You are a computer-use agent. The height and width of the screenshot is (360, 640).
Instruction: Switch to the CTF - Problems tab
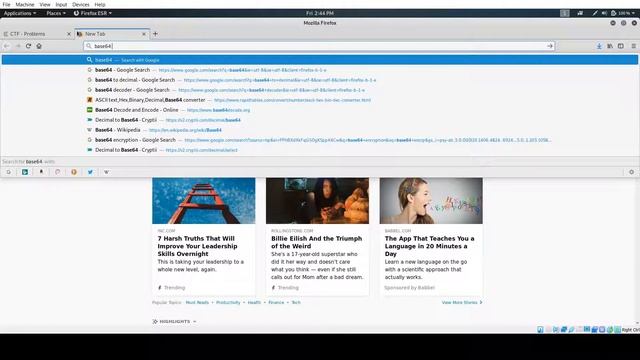click(x=37, y=34)
